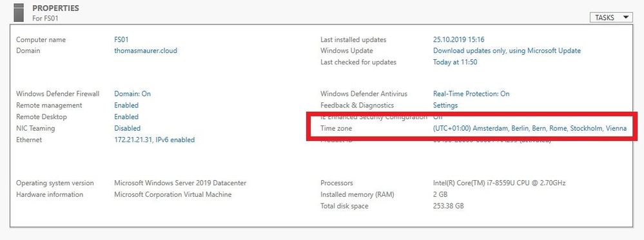Click the Microsoft Windows Server 2019 Datacenter text
This screenshot has width=644, height=240.
click(x=180, y=183)
